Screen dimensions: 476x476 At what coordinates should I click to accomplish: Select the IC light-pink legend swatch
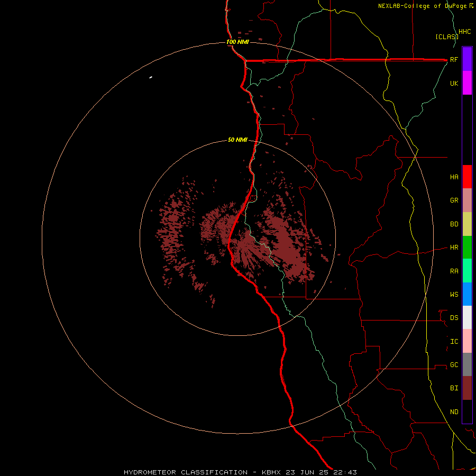click(x=467, y=341)
